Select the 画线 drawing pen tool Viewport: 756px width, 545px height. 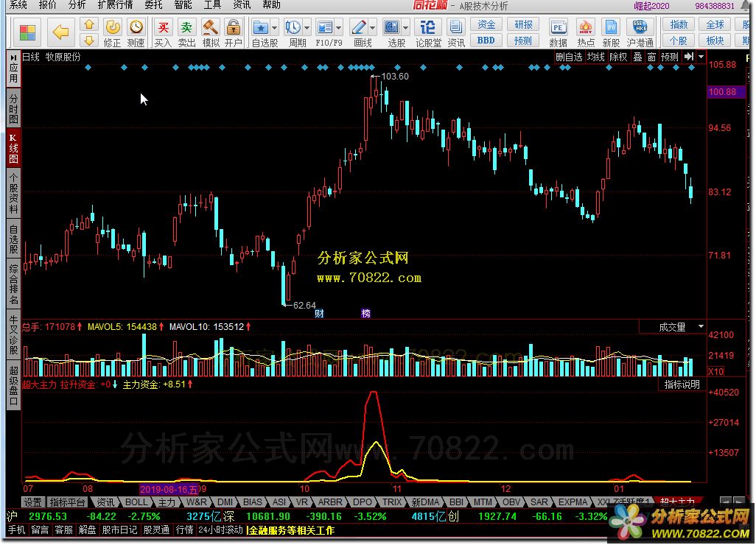click(x=359, y=27)
